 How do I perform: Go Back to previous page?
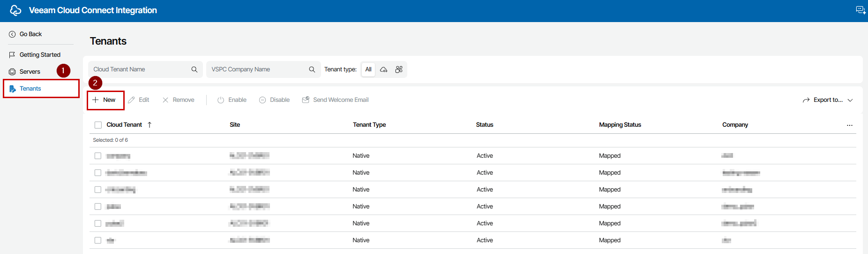coord(30,34)
